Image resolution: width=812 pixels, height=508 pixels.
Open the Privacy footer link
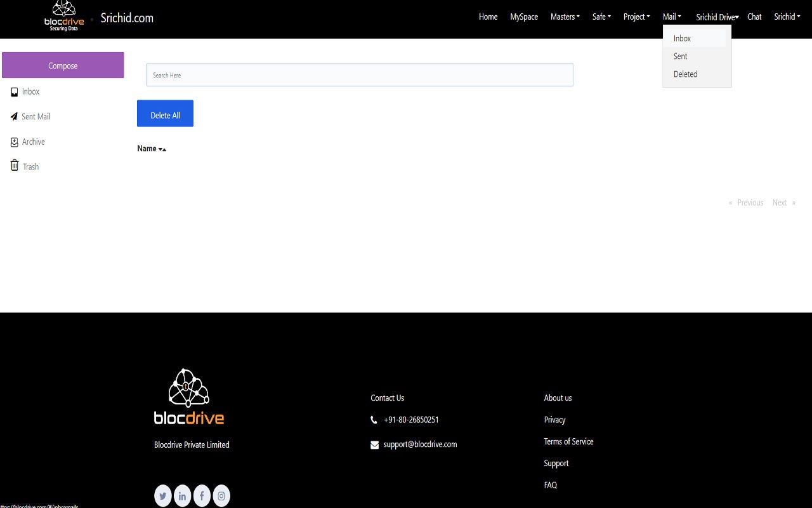[554, 420]
